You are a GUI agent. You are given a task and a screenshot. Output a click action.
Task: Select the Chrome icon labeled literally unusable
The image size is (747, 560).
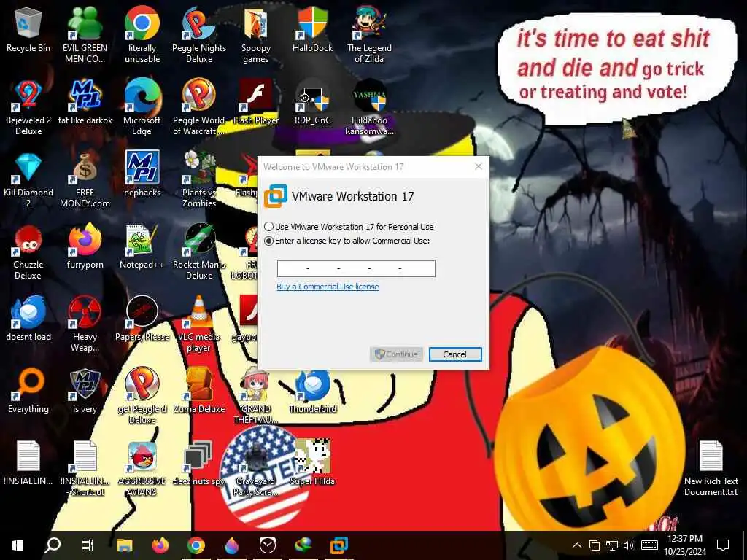click(142, 35)
